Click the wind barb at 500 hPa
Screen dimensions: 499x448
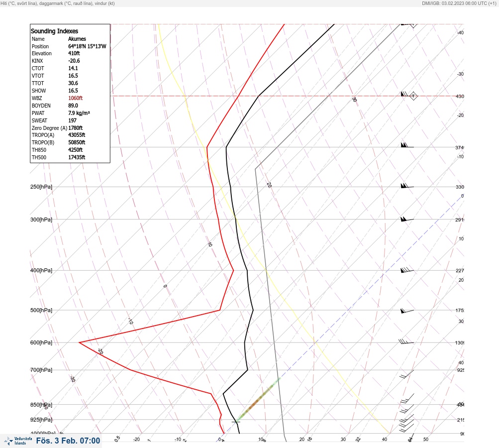pyautogui.click(x=407, y=311)
